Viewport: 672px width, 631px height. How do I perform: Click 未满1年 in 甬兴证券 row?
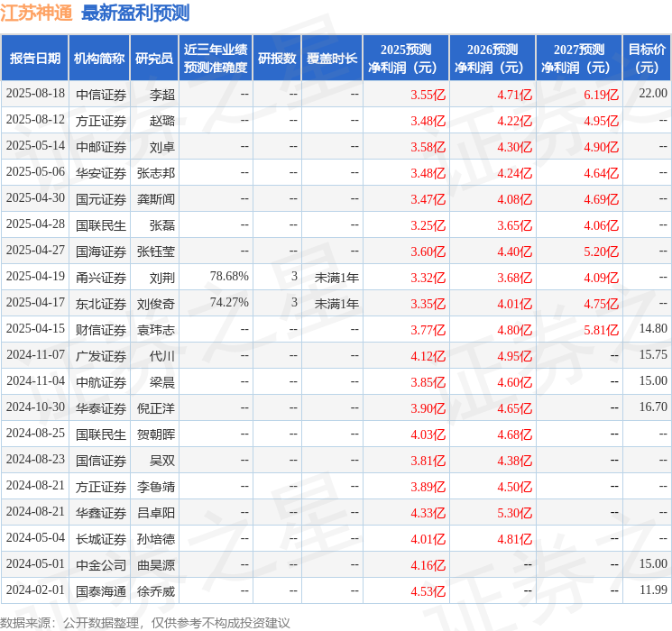tap(336, 277)
